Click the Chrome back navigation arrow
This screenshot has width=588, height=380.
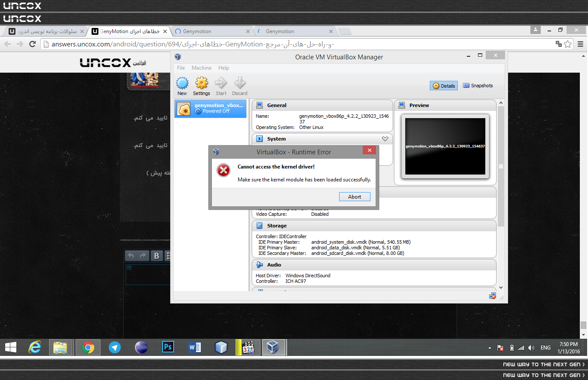tap(8, 44)
